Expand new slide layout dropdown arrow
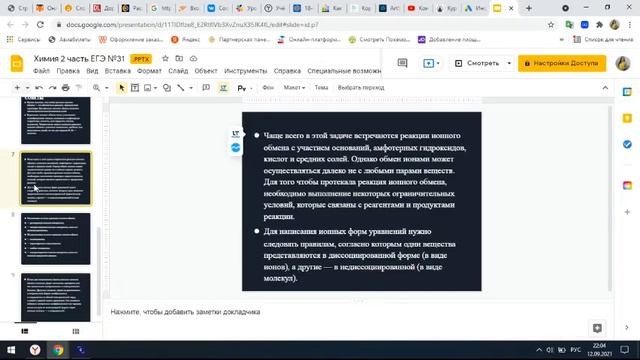Screen dimensions: 640x360 pyautogui.click(x=27, y=88)
